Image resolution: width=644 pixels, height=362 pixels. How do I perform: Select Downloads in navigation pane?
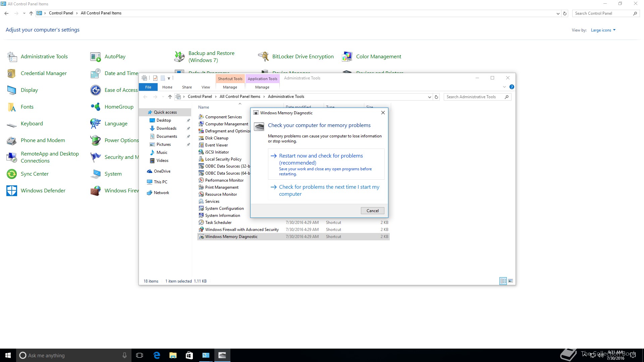pos(166,128)
